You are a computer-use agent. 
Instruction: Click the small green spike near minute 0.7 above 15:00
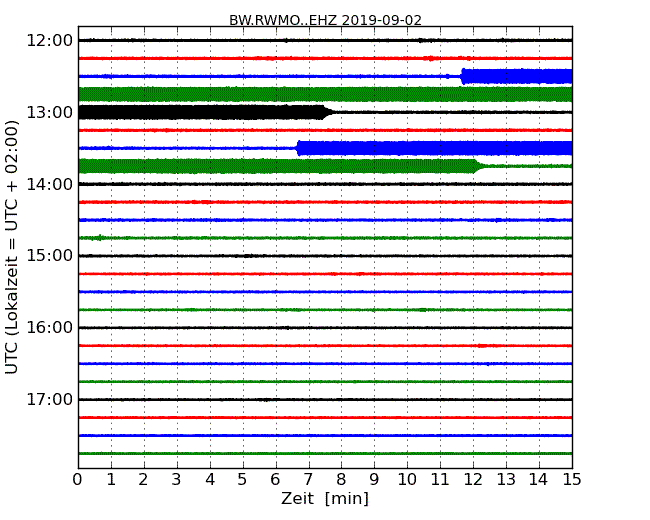(x=100, y=238)
